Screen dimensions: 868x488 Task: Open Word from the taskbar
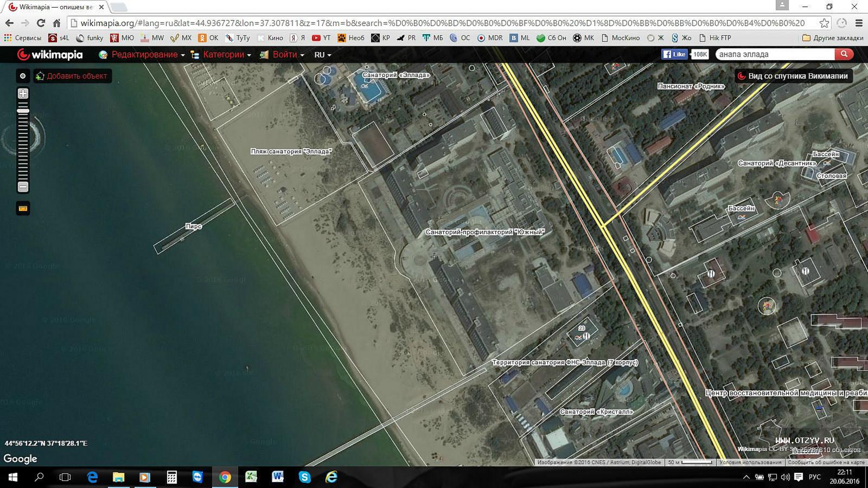click(278, 477)
